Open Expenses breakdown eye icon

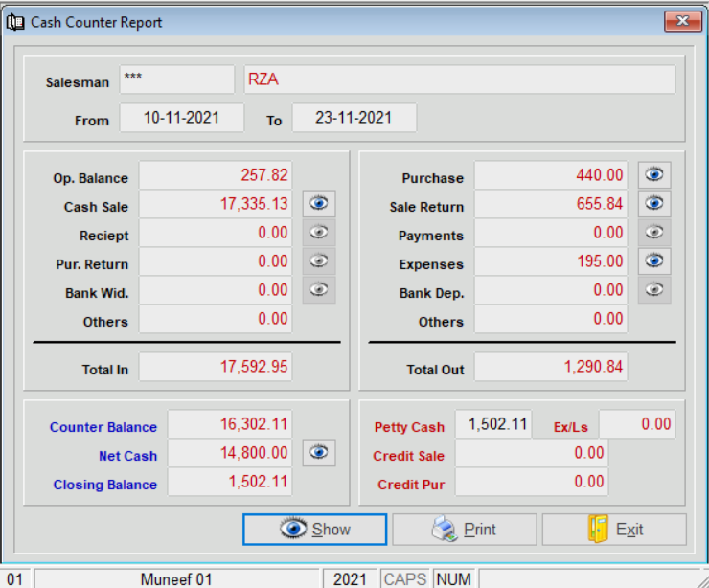click(654, 261)
